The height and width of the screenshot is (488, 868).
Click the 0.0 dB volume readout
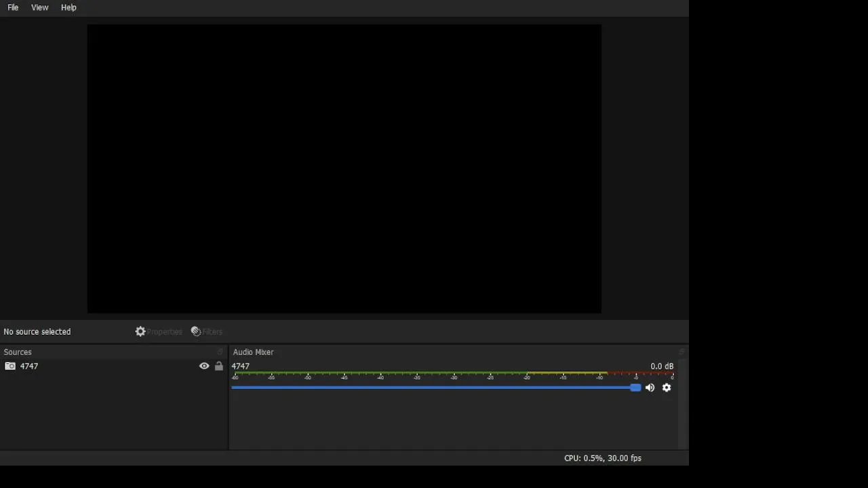662,366
